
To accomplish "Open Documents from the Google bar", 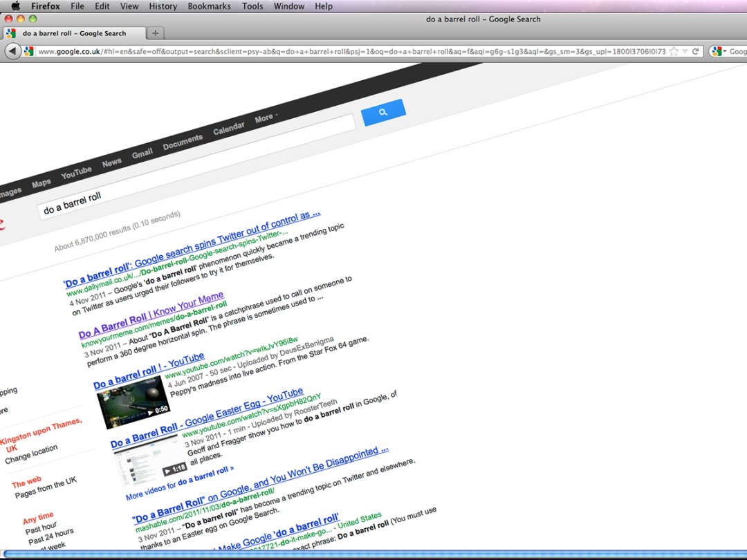I will coord(183,142).
